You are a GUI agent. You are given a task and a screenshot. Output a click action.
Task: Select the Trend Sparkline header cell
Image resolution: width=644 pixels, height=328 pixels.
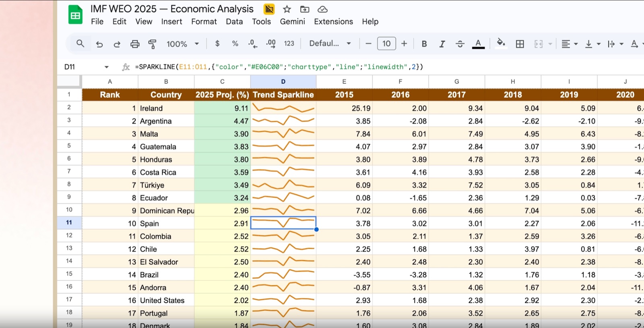click(x=283, y=95)
